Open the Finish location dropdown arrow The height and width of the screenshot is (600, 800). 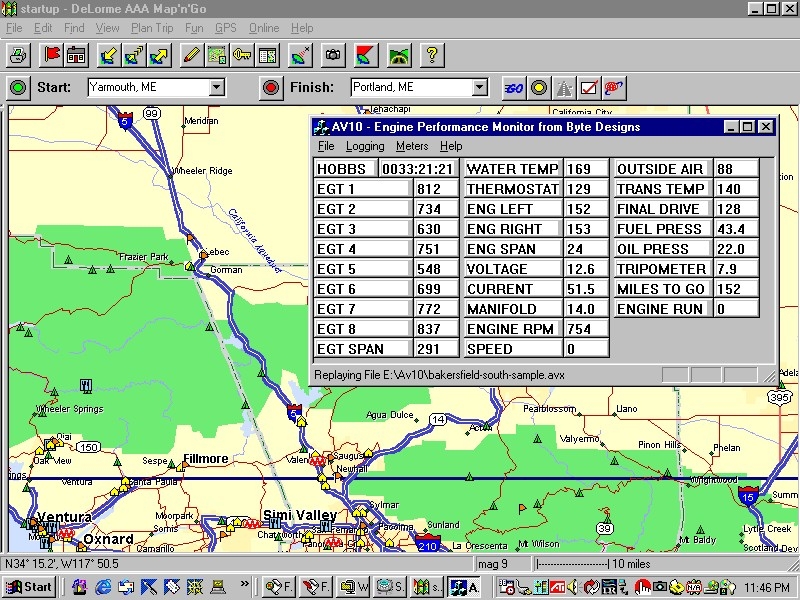click(480, 87)
